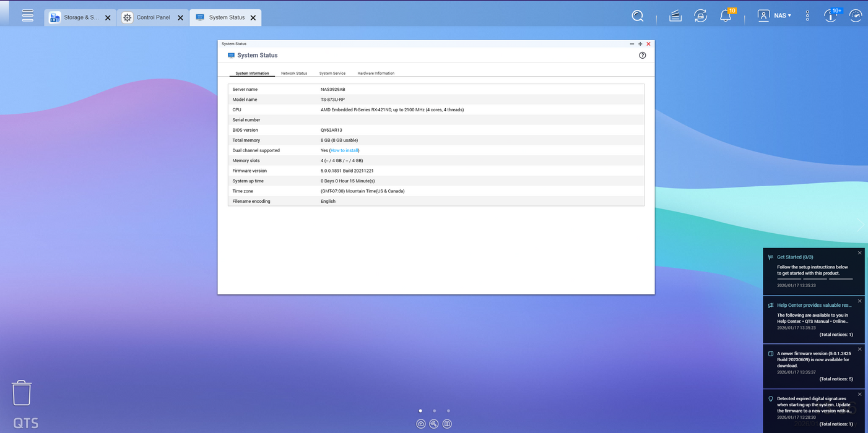The width and height of the screenshot is (868, 433).
Task: Click the Filename encoding English value
Action: coord(328,201)
